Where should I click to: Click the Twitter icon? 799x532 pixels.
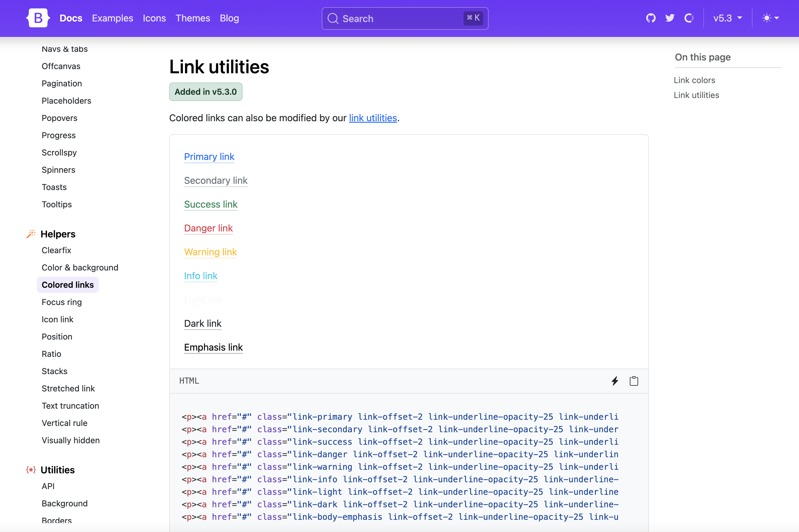pos(670,18)
